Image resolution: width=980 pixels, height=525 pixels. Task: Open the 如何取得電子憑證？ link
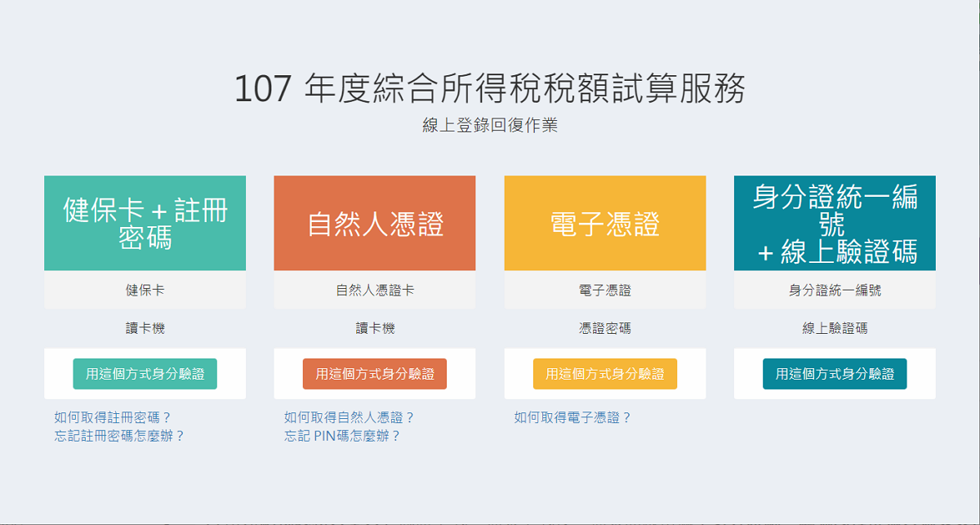pos(573,417)
